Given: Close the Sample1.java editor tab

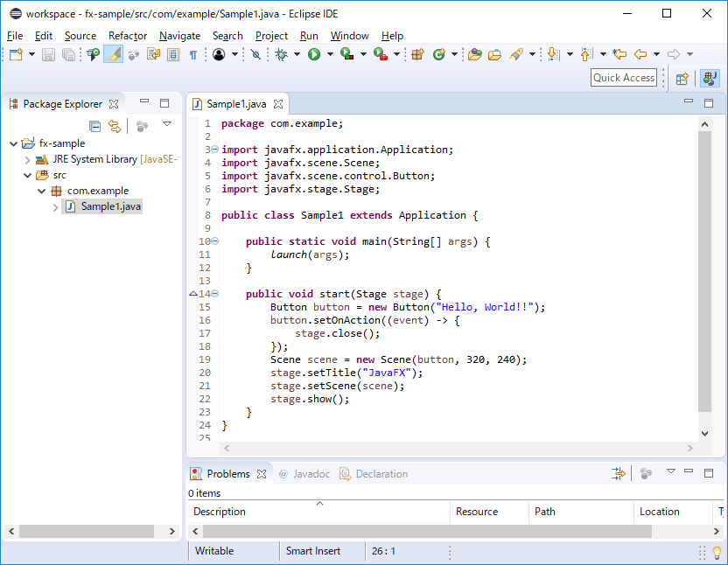Looking at the screenshot, I should pos(278,104).
